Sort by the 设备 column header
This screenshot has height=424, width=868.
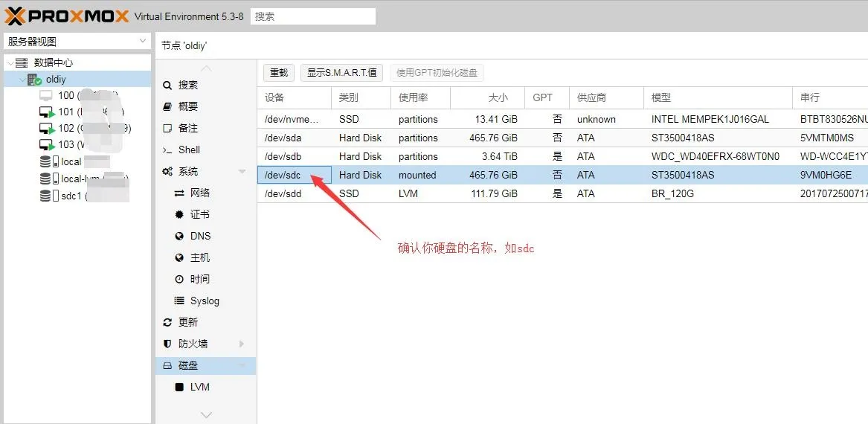(295, 98)
